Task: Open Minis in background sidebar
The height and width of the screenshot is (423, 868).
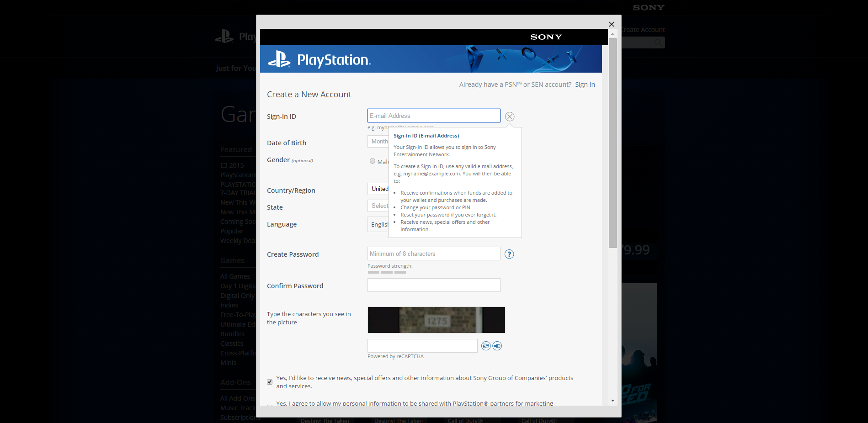Action: (x=228, y=363)
